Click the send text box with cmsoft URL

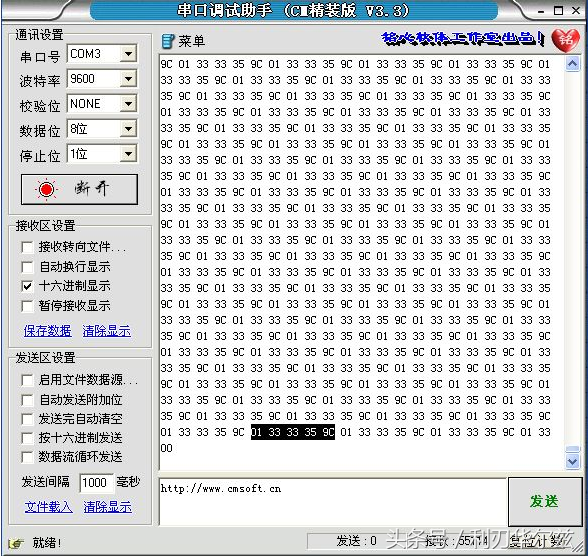coord(333,502)
